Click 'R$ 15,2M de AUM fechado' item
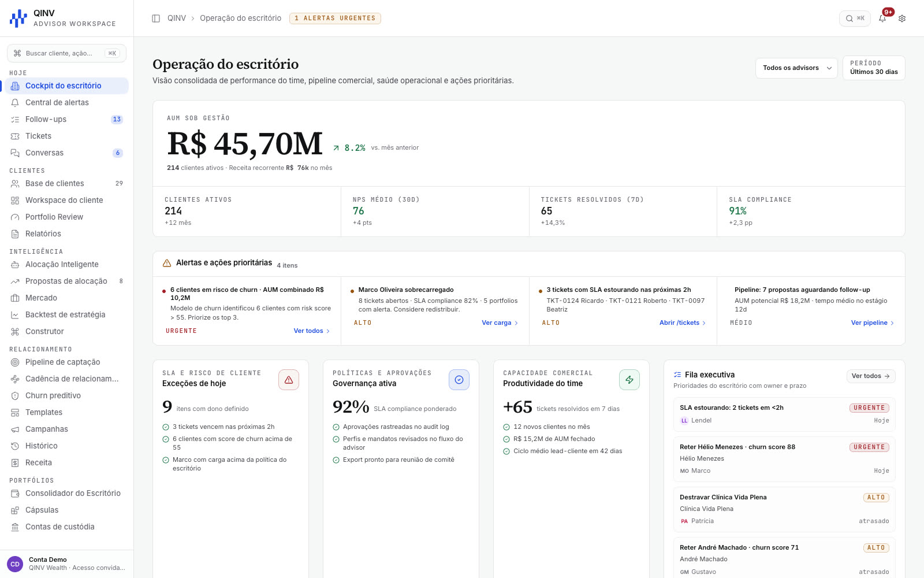 point(554,439)
